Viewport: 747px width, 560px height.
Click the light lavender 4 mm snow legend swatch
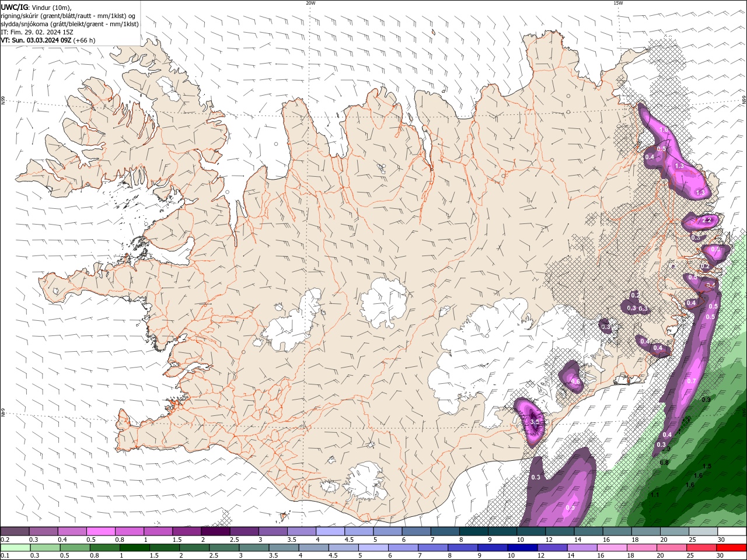pyautogui.click(x=330, y=531)
